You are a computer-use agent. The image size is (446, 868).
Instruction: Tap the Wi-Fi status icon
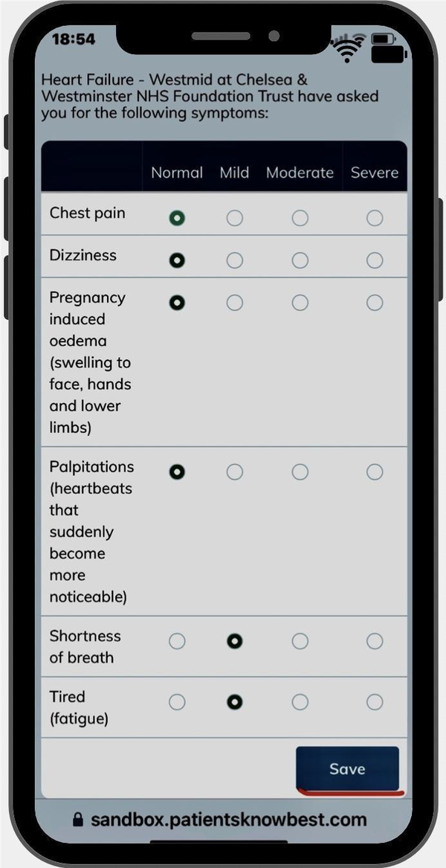tap(347, 48)
